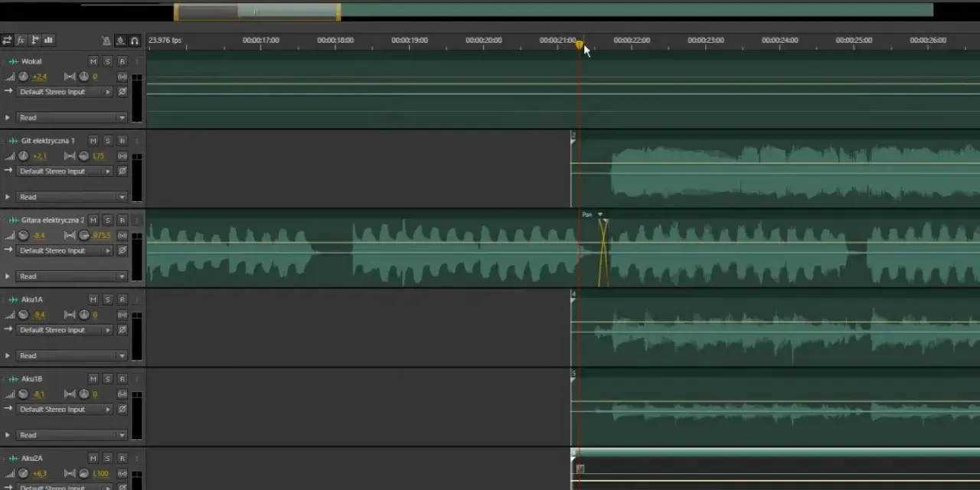Mute the Gitara elektryczna 2 track
The height and width of the screenshot is (490, 980).
coord(93,220)
